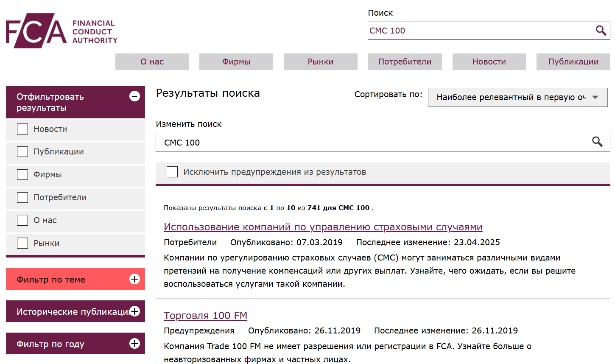Check 'Исключить предупреждения из результатов'

click(172, 172)
